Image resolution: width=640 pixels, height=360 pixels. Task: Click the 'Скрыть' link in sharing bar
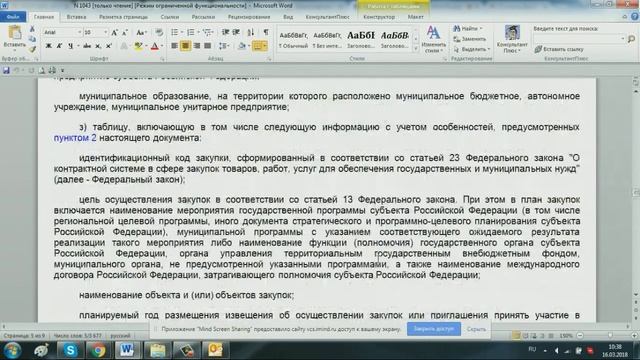coord(476,329)
